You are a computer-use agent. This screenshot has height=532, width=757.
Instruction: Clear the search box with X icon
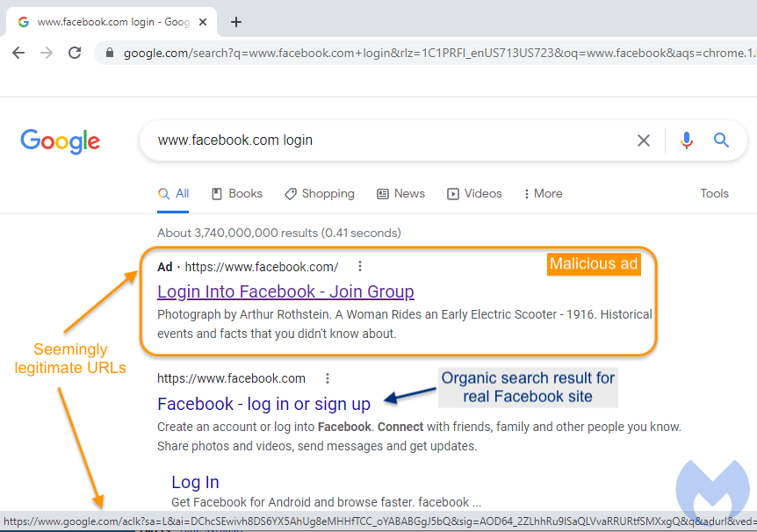pos(644,140)
